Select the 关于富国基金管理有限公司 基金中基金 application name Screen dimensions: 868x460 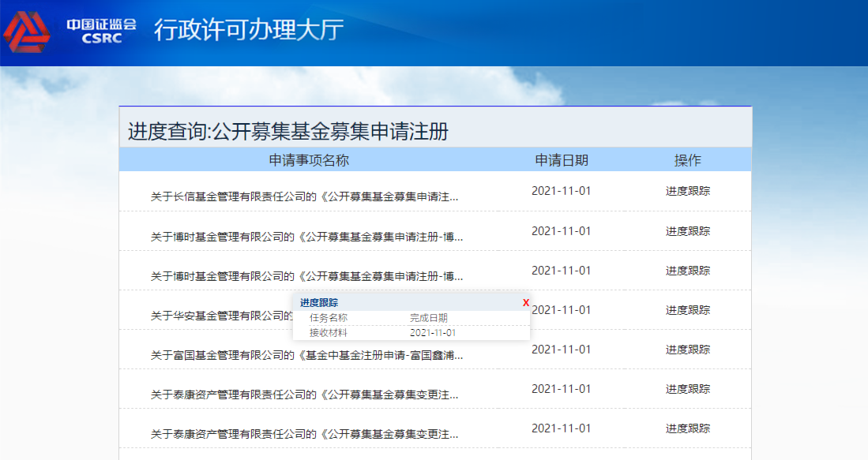306,355
